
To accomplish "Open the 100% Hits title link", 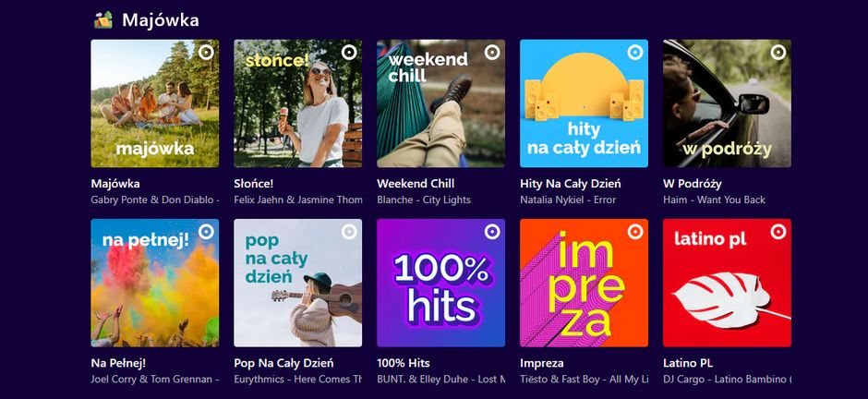I will (x=404, y=363).
